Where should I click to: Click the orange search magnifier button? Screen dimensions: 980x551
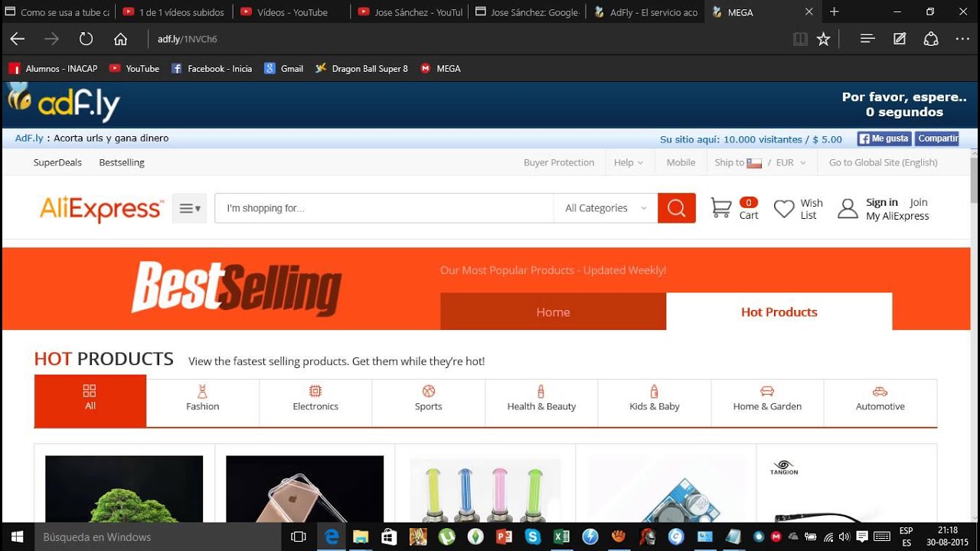(x=677, y=208)
